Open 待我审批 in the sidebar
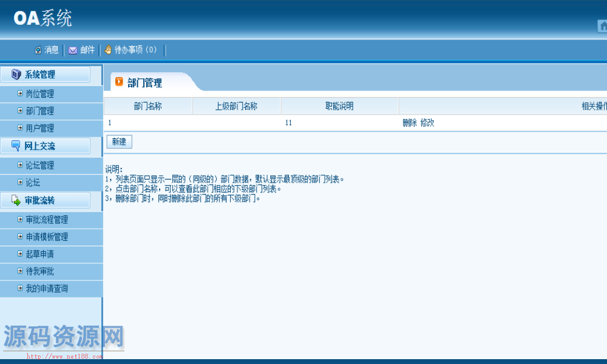This screenshot has width=607, height=364. pyautogui.click(x=40, y=271)
